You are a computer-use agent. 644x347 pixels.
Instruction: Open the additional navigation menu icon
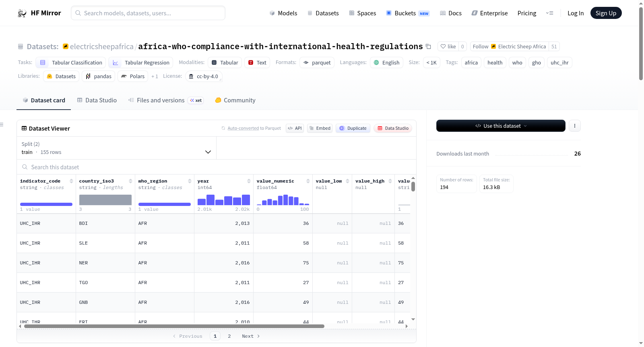(x=549, y=13)
